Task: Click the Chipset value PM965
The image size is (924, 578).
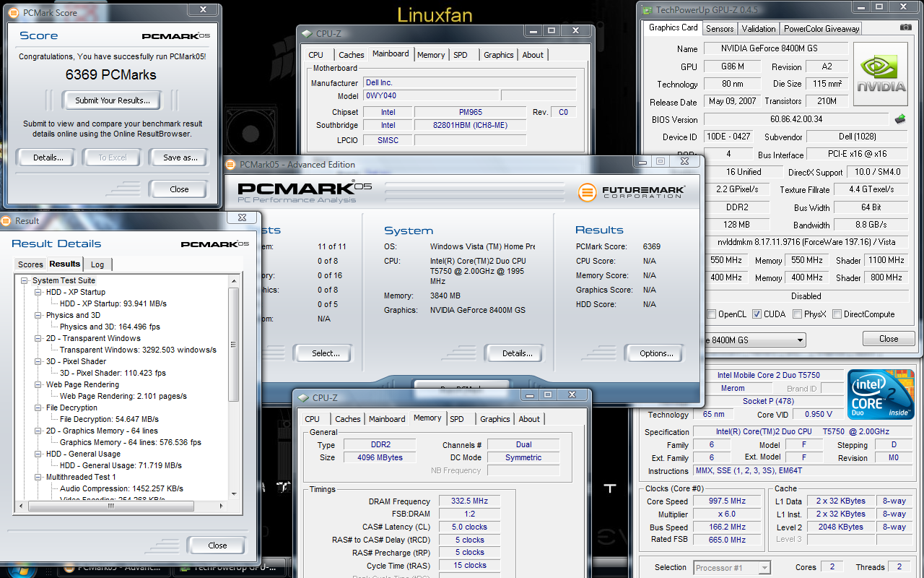Action: pyautogui.click(x=471, y=112)
